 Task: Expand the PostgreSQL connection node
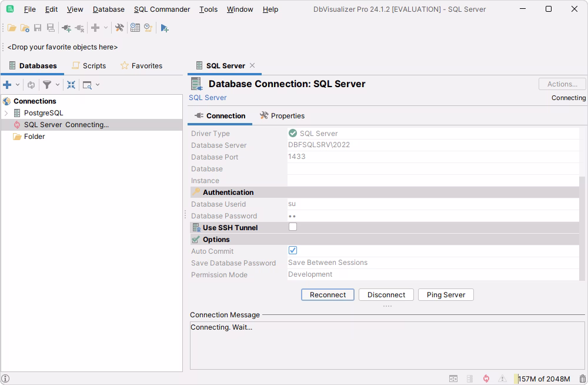[6, 113]
